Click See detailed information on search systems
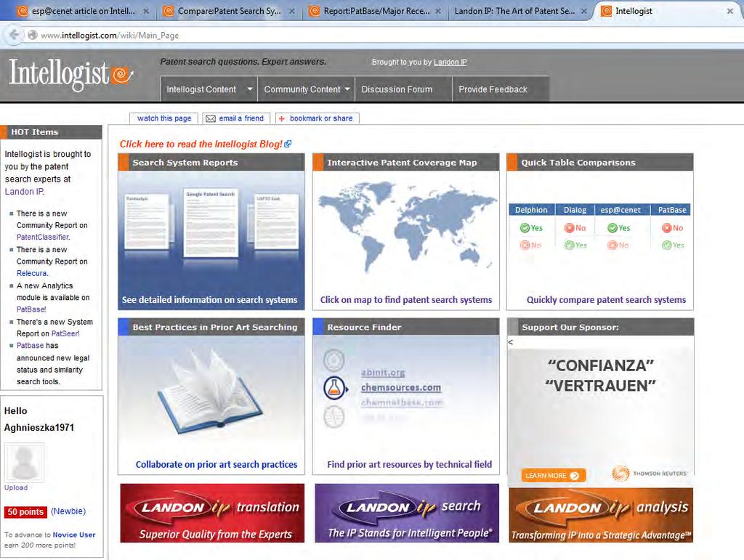744x560 pixels. click(210, 300)
